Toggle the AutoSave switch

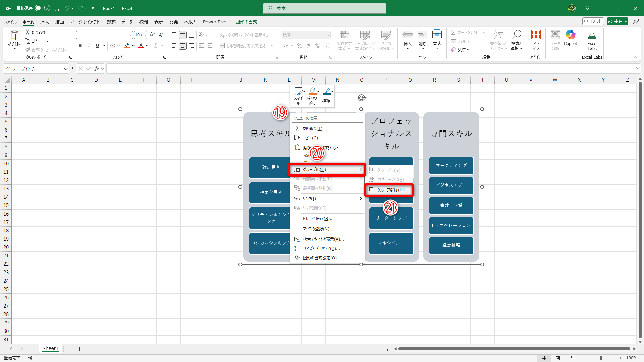pos(43,8)
